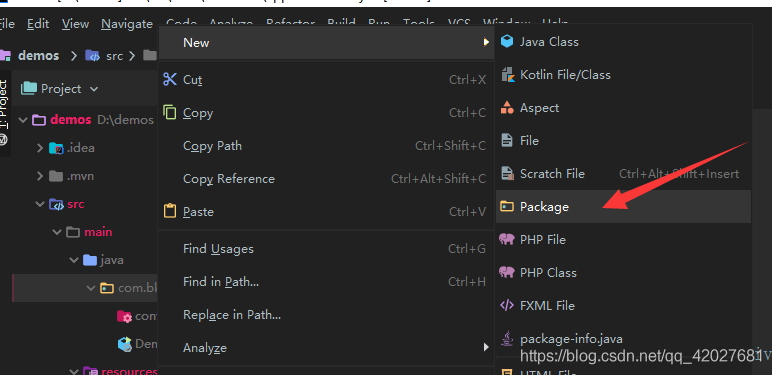Choose Cut from the context menu

tap(326, 80)
